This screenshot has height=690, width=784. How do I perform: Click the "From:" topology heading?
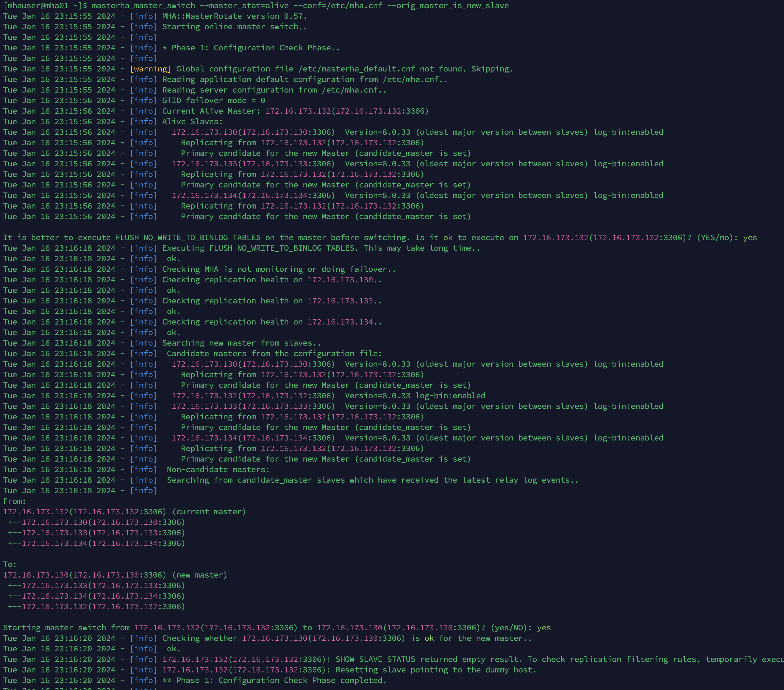tap(15, 501)
